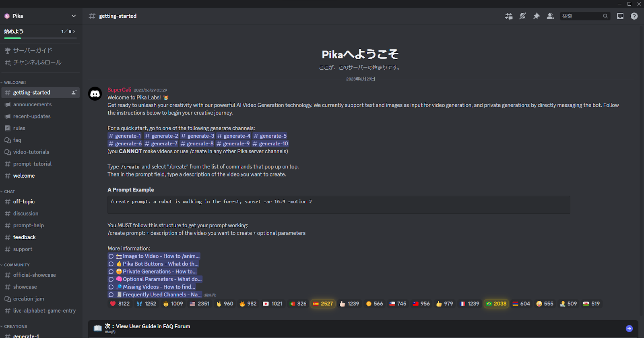Click the magnifier icon in the search box
The height and width of the screenshot is (338, 644).
[605, 16]
